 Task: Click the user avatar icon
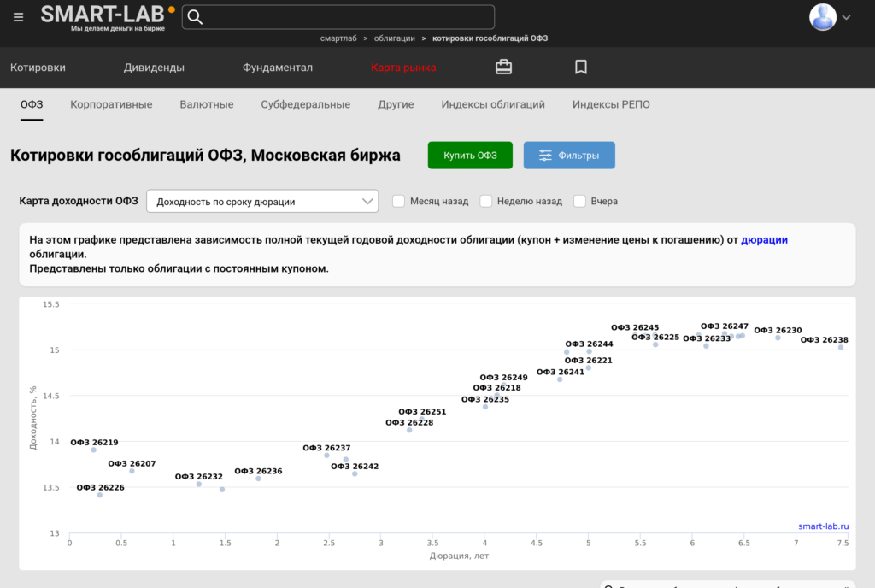823,17
